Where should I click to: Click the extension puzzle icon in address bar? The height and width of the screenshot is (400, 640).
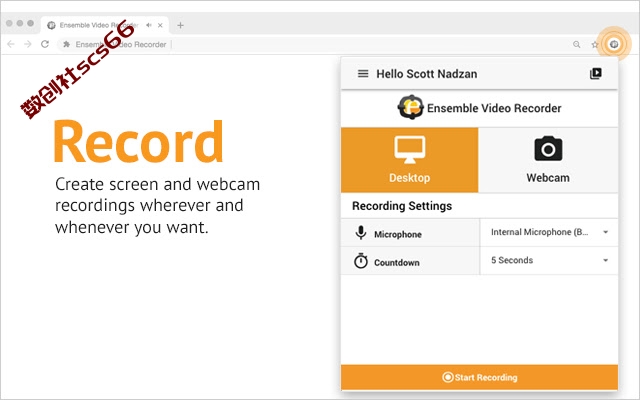(67, 44)
